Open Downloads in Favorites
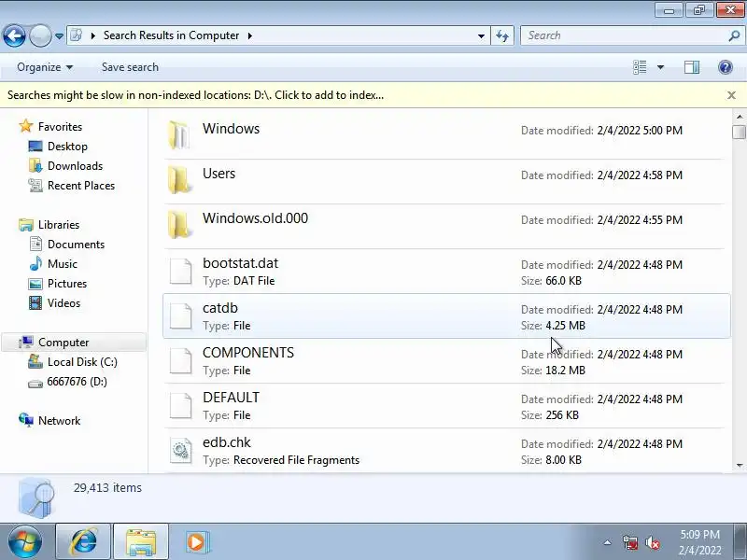The height and width of the screenshot is (560, 747). coord(75,166)
